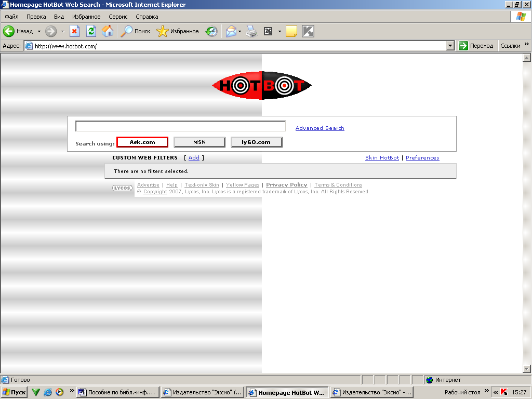
Task: Switch to Пособие по библ.-инф Word document
Action: coord(118,392)
